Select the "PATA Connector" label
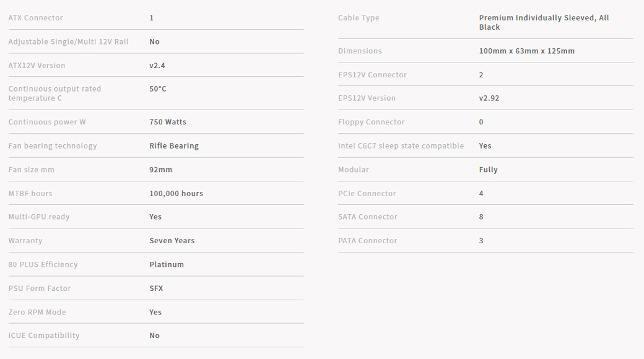The image size is (644, 359). [x=367, y=241]
